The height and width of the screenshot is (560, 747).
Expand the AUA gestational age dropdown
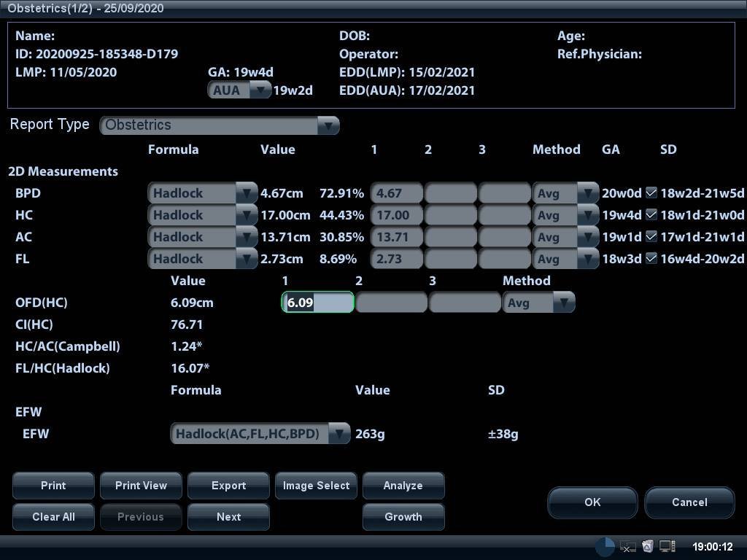239,90
